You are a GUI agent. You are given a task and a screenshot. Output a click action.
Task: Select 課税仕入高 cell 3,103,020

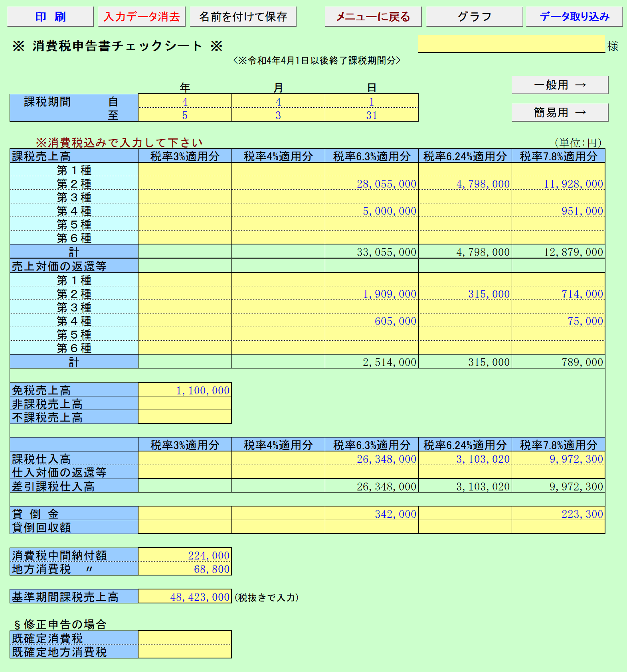pos(465,459)
